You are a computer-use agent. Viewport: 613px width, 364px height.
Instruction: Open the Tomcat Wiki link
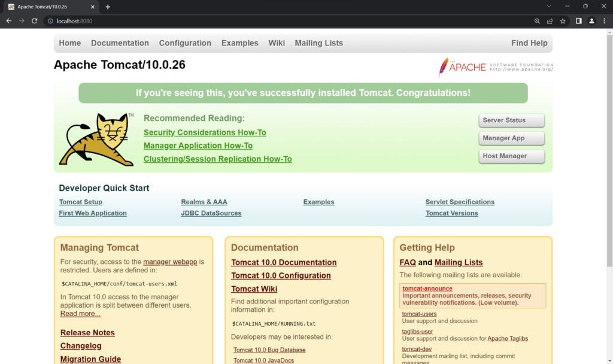254,289
